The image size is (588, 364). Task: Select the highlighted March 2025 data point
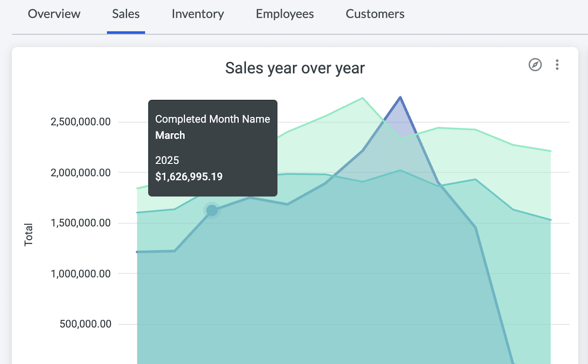[x=212, y=210]
